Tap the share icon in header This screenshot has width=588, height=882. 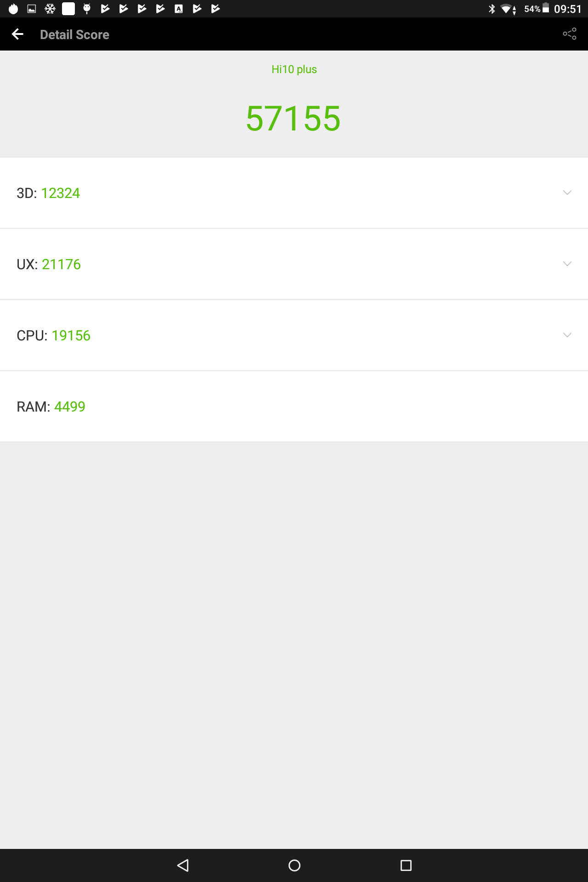570,34
